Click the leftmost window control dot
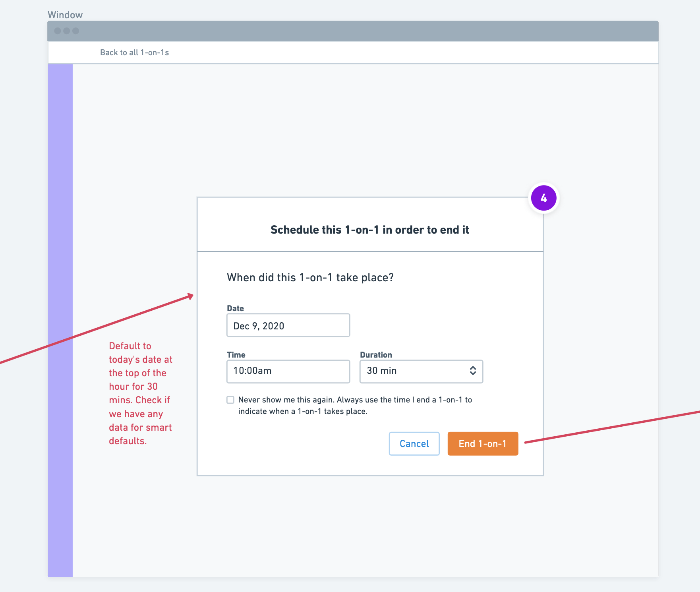Viewport: 700px width, 592px height. click(58, 30)
